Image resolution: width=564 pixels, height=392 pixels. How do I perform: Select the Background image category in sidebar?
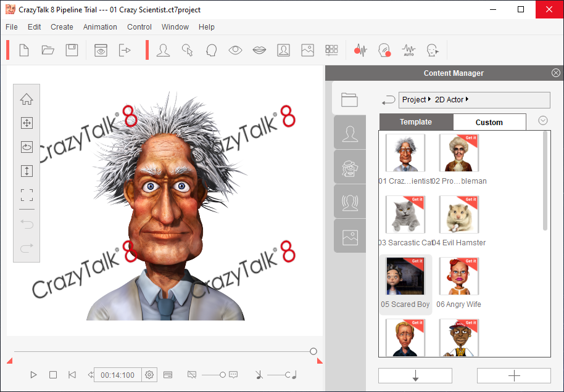click(350, 237)
